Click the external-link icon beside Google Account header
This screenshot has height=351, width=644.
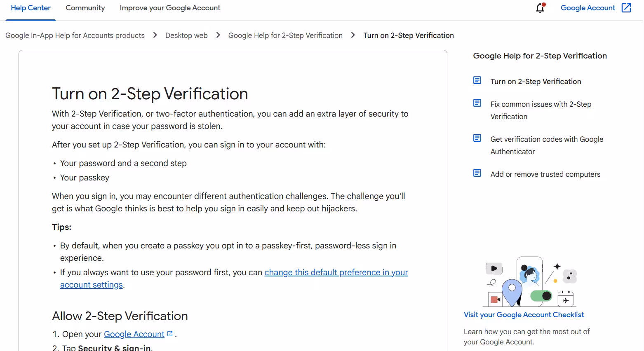[626, 8]
